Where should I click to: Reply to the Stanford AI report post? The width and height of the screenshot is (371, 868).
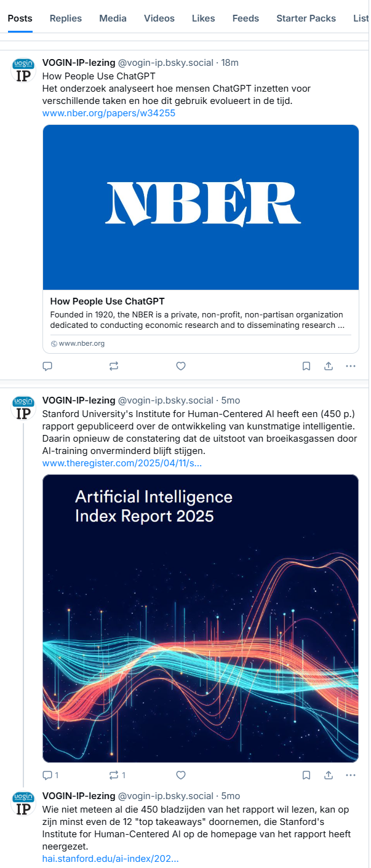pos(50,775)
